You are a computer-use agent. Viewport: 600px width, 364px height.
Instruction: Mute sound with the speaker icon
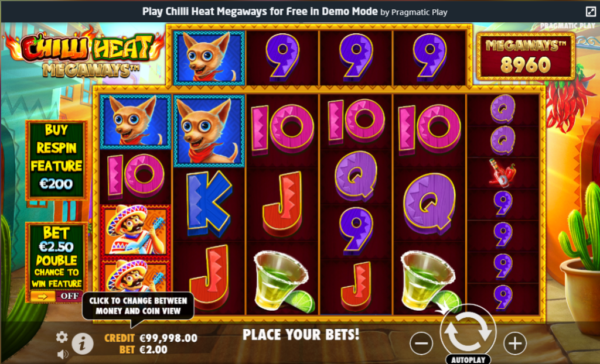click(x=62, y=355)
